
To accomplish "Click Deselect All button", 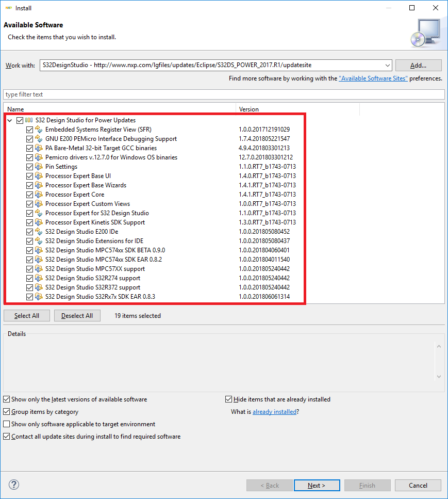I will (x=77, y=316).
